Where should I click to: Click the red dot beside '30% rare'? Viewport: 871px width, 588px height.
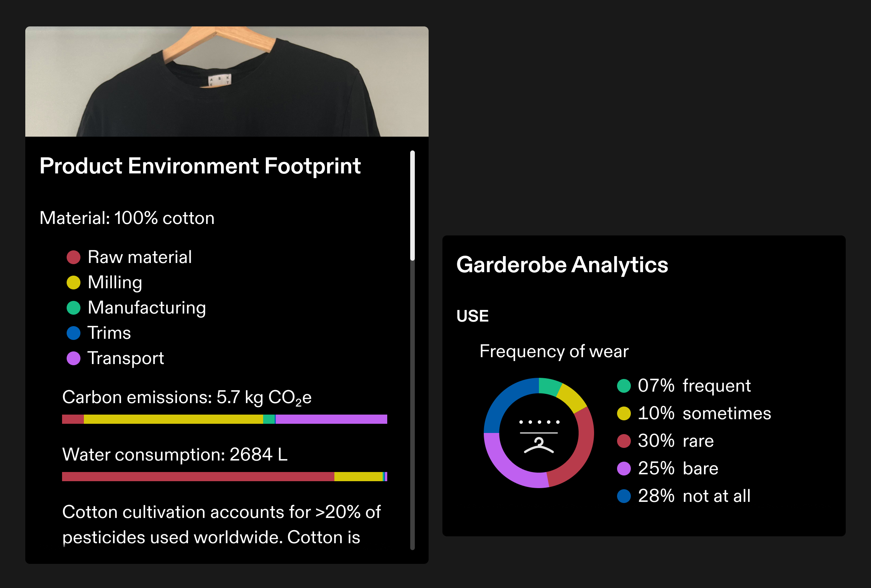pos(624,441)
